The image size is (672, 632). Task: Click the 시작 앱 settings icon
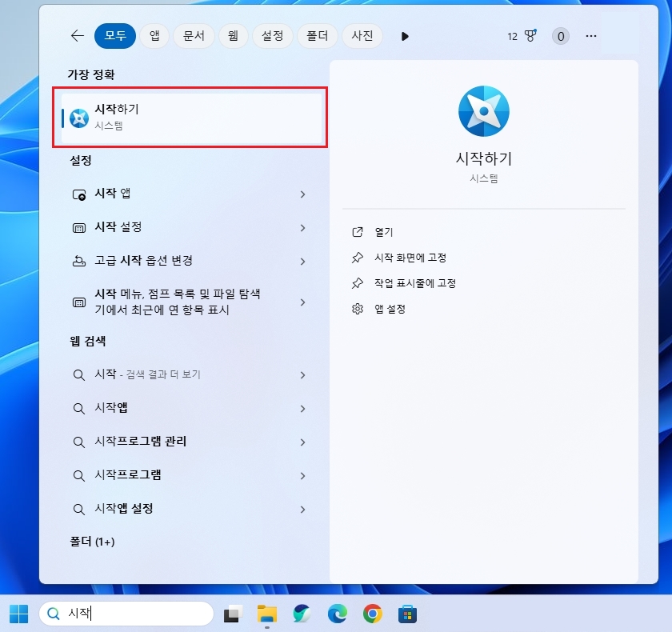[79, 194]
